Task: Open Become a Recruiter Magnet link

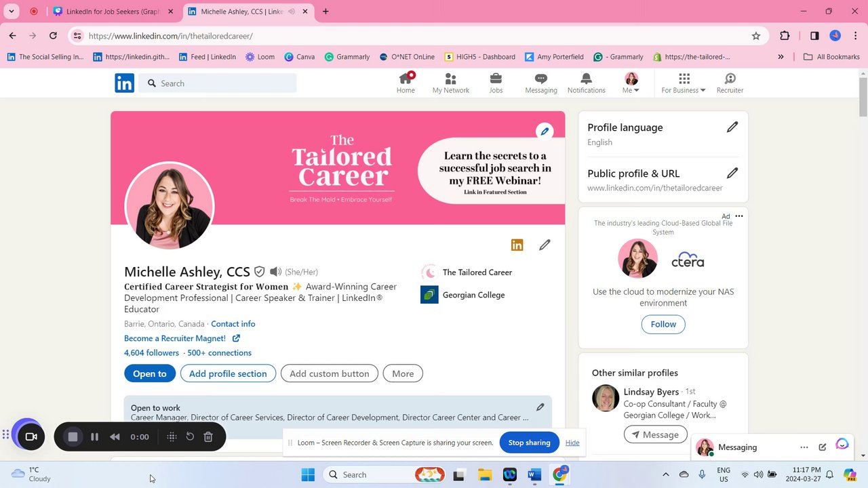Action: pos(182,338)
